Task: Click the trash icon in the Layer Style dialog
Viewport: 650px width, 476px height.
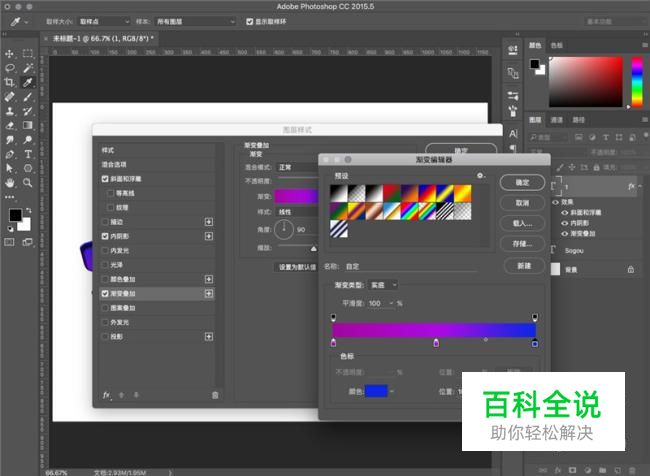Action: tap(214, 395)
